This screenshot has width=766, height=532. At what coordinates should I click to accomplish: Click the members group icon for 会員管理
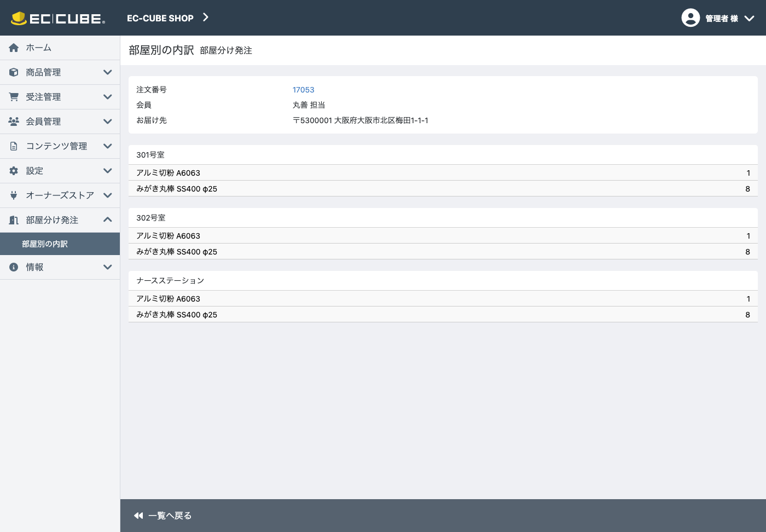[x=14, y=122]
